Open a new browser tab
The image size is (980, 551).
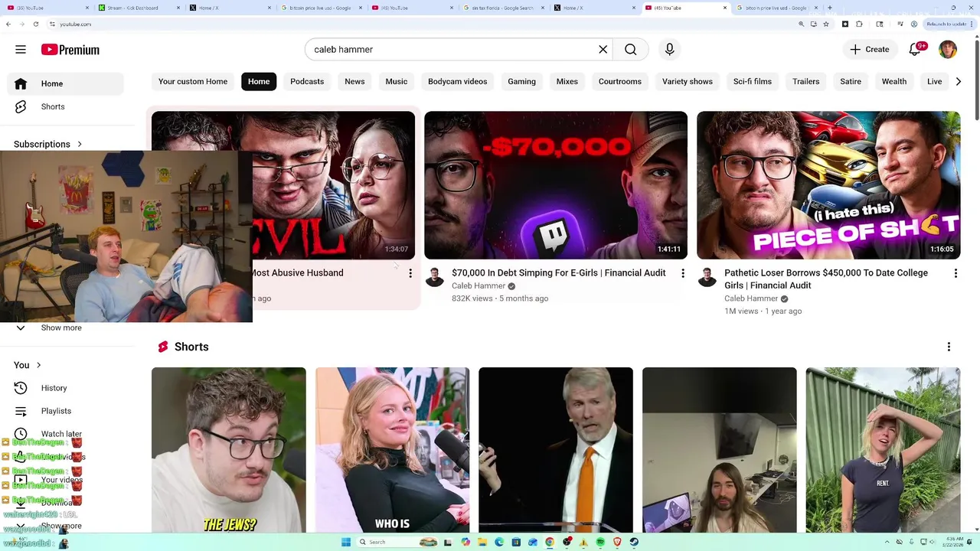(x=829, y=8)
